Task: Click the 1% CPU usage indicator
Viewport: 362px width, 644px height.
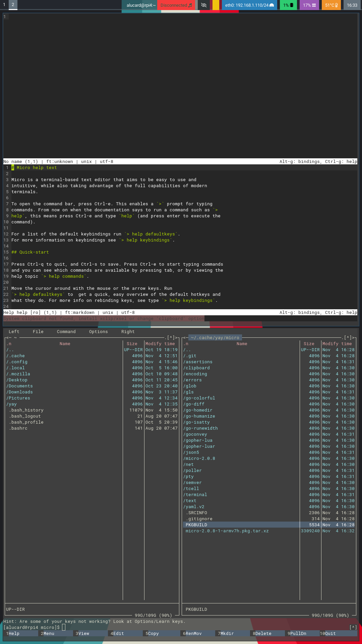Action: (288, 5)
